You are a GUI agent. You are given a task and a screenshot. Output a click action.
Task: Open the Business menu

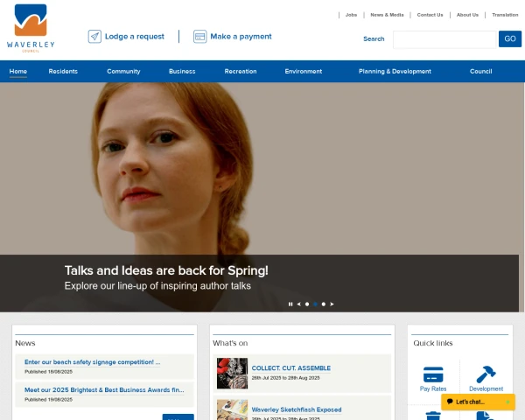(x=182, y=72)
